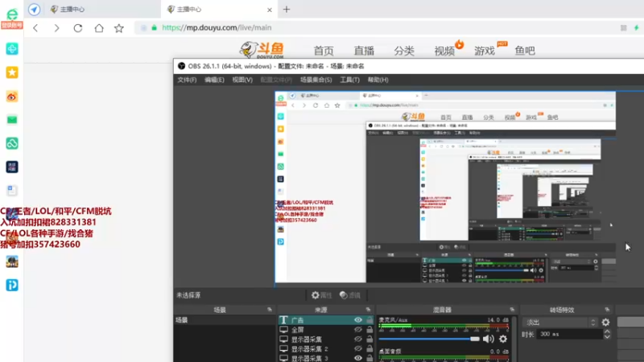644x362 pixels.
Task: Toggle visibility of 显示器采集 2 source
Action: point(358,348)
